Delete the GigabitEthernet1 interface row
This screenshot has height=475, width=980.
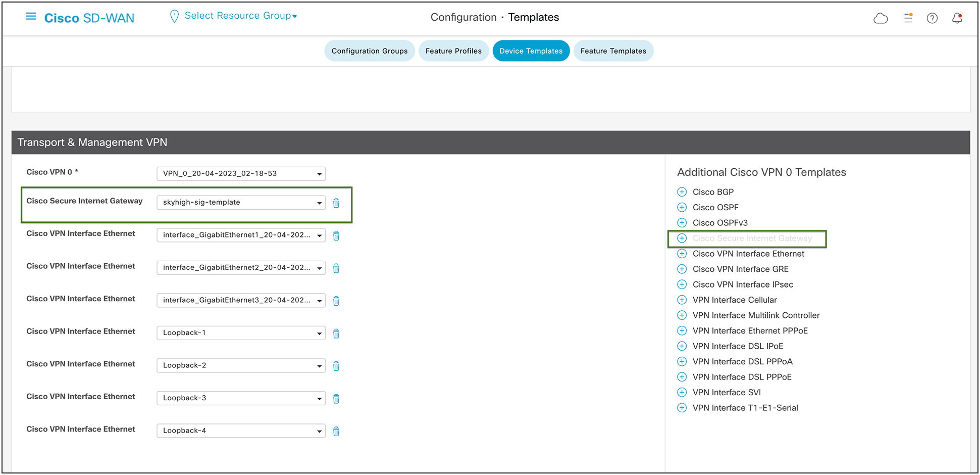click(x=336, y=236)
